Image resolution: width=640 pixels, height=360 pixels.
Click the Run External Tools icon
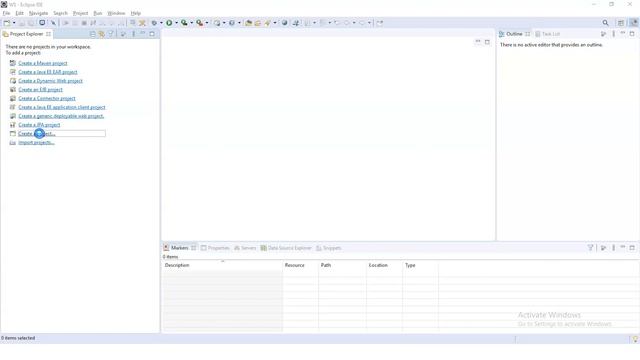coord(199,23)
